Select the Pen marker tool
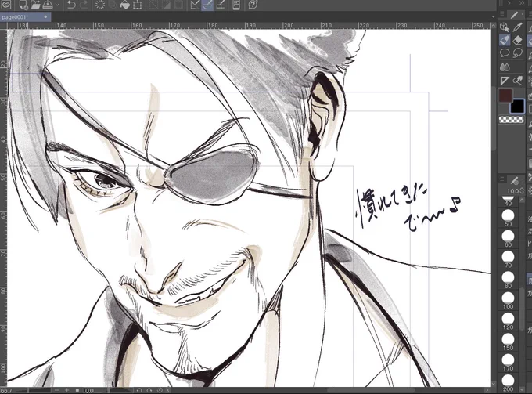 coord(505,40)
